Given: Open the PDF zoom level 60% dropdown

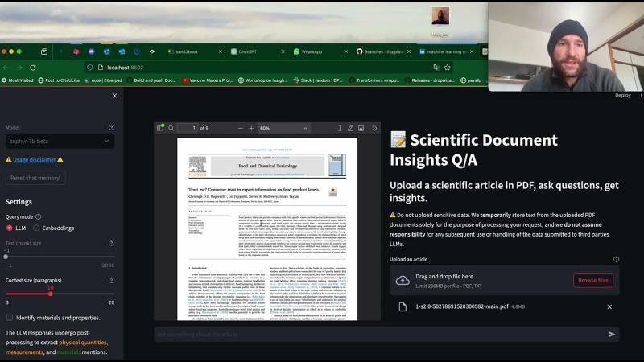Looking at the screenshot, I should pos(283,128).
